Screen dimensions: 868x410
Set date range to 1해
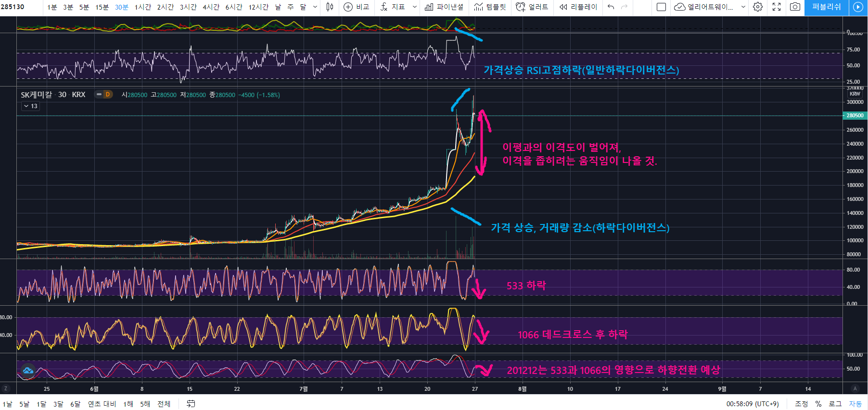pyautogui.click(x=128, y=404)
